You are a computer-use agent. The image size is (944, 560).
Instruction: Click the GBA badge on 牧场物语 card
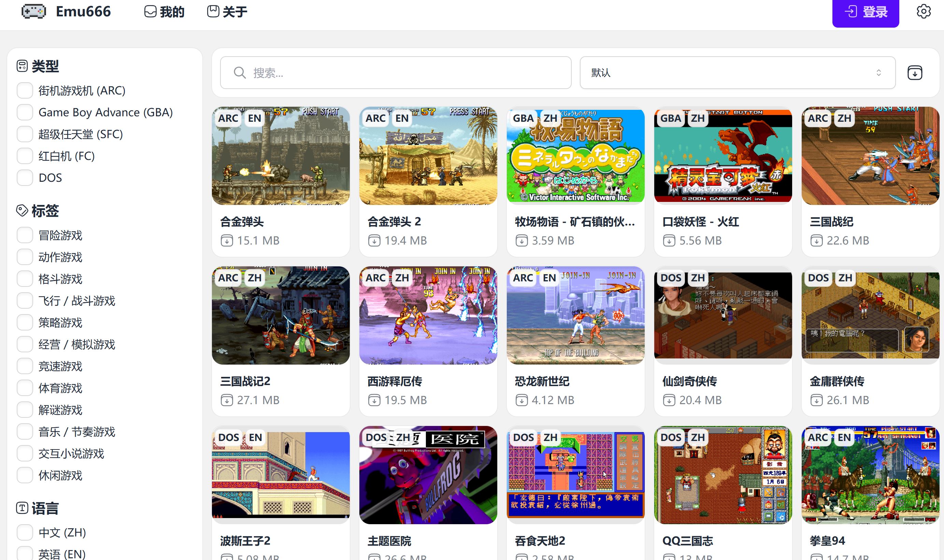[523, 118]
